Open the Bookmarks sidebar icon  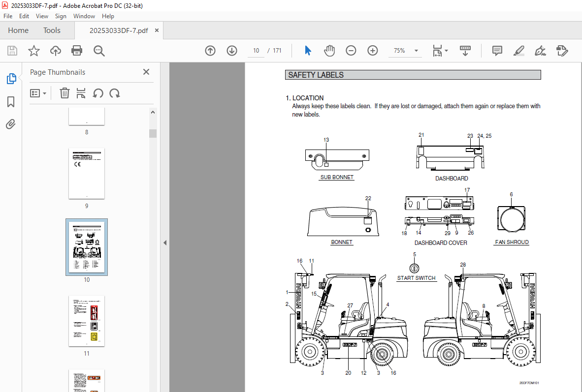tap(11, 102)
